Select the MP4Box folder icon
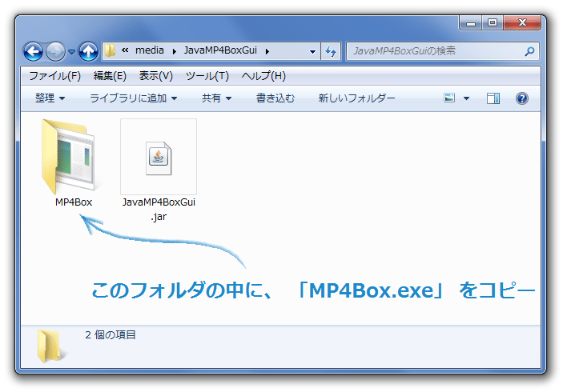 click(68, 156)
